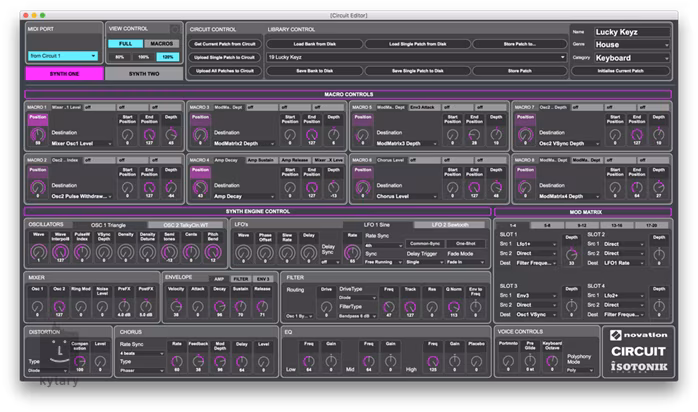Open Macro 4 Destination dropdown Amp Decay

243,196
